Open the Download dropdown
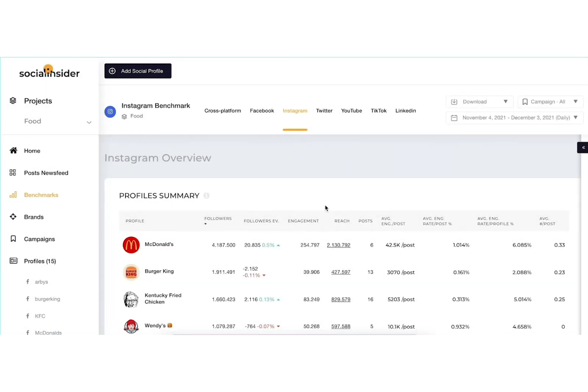 480,102
